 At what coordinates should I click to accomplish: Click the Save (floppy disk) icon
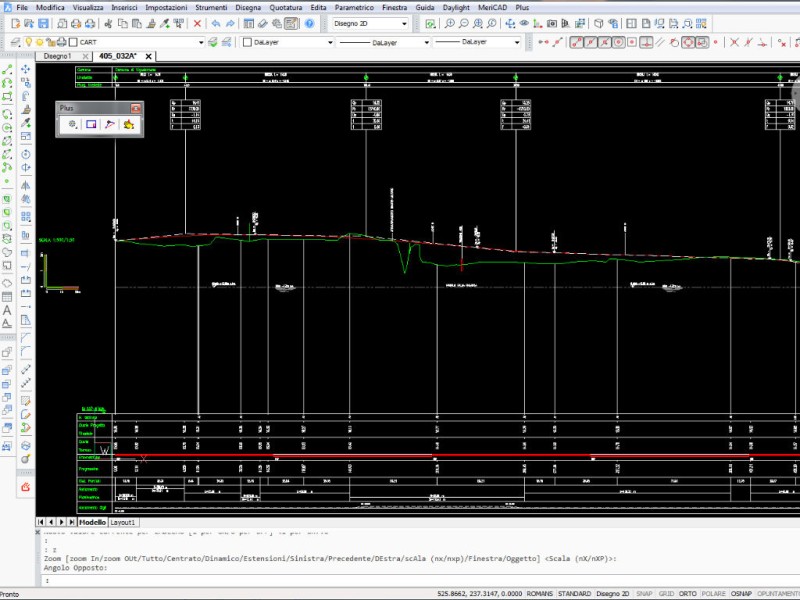45,23
